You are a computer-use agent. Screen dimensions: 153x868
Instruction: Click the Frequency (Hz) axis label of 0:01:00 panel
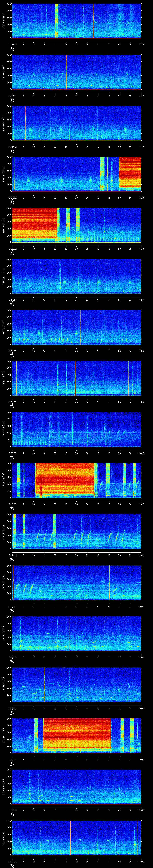pos(3,21)
